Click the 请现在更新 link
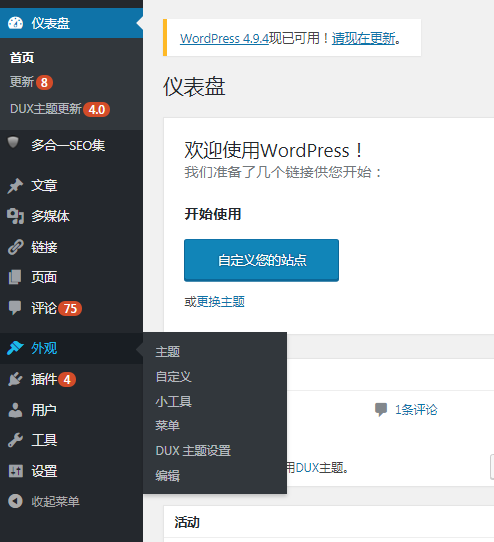The height and width of the screenshot is (542, 494). pos(363,38)
